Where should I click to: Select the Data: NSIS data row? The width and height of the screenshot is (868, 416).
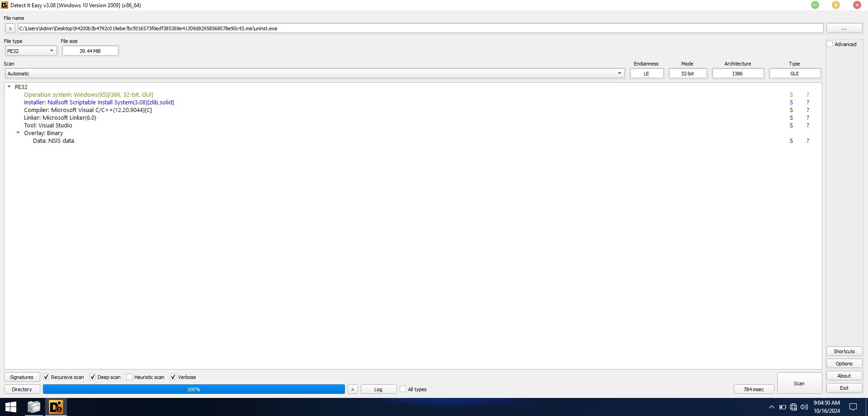pyautogui.click(x=53, y=141)
